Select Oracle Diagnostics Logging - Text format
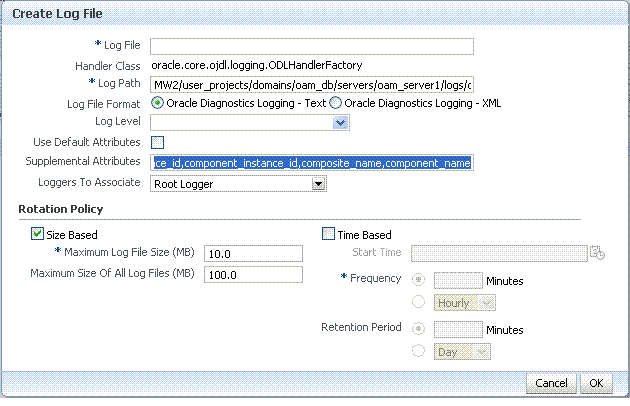Viewport: 630px width, 406px height. coord(157,103)
